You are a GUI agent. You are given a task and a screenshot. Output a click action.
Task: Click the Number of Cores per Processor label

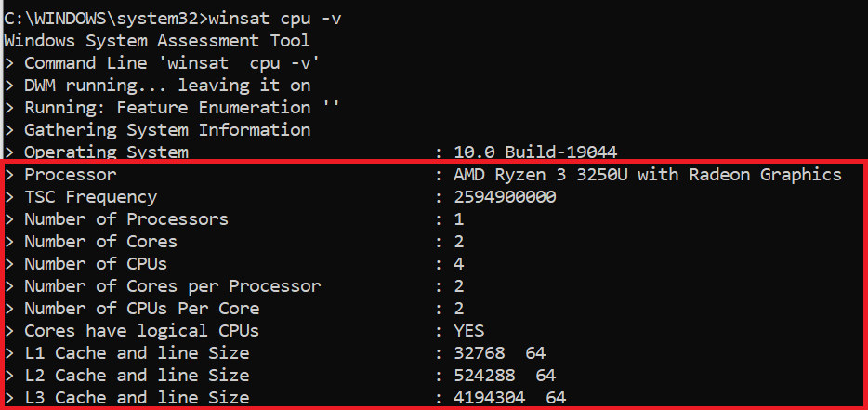click(x=173, y=286)
